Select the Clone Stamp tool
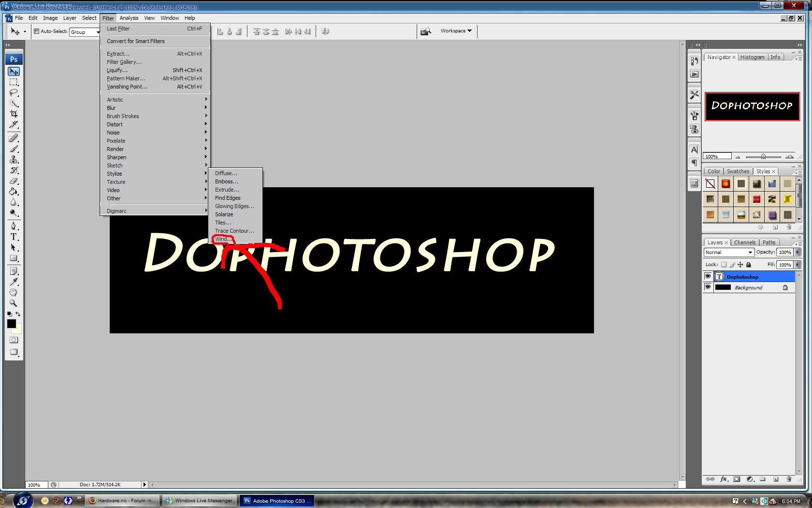The image size is (812, 508). pos(14,160)
